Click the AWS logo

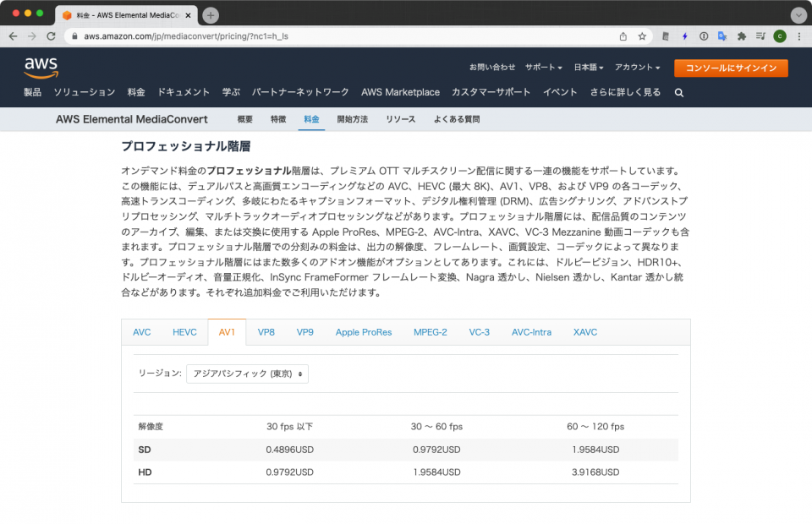point(41,68)
